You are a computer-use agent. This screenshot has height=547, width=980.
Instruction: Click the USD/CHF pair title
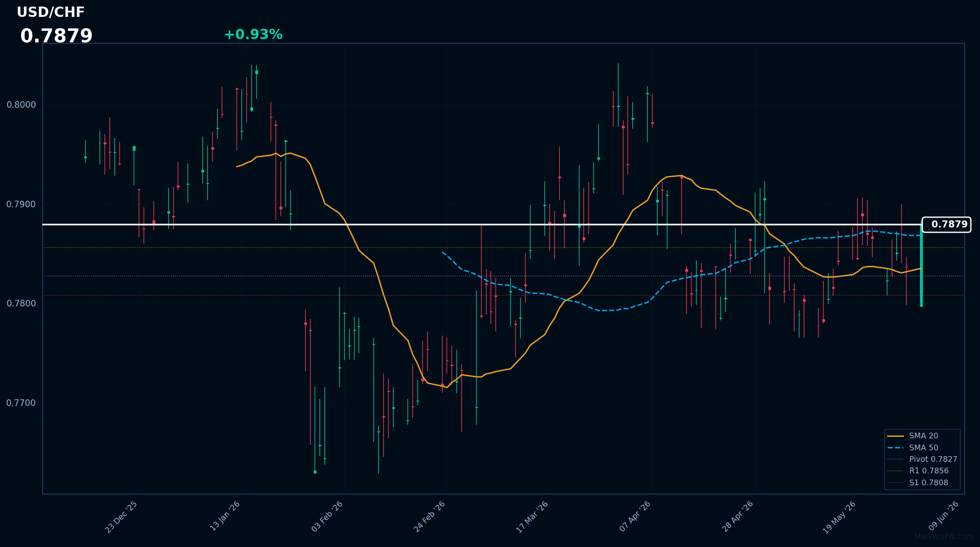click(51, 12)
